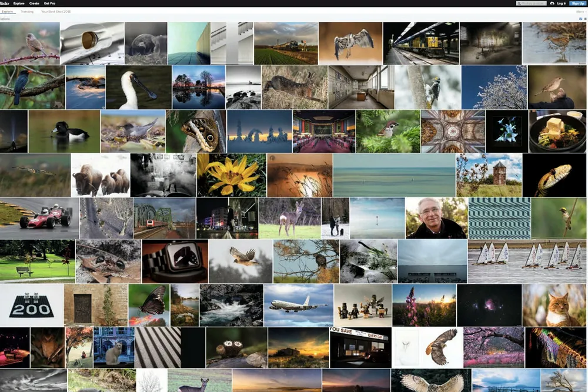Click the Log In link
The width and height of the screenshot is (588, 392).
click(562, 4)
